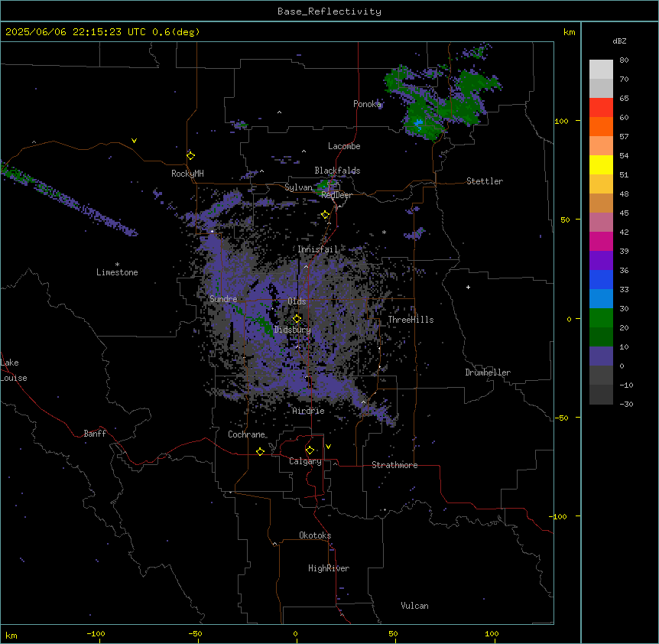The height and width of the screenshot is (644, 659).
Task: Select the Olds label
Action: tap(297, 301)
